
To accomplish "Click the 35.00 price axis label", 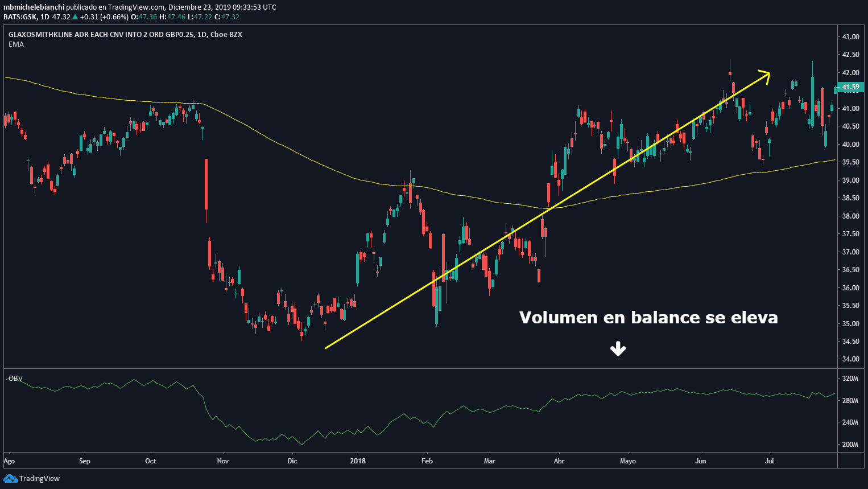I will tap(851, 324).
